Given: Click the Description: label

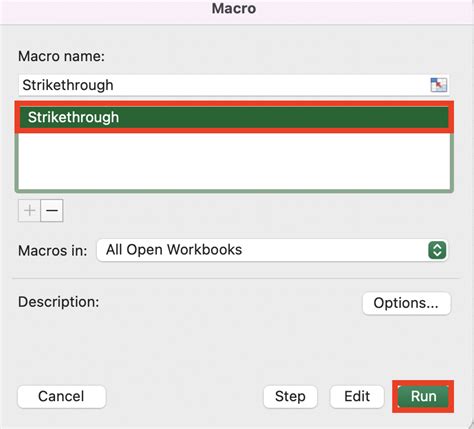Looking at the screenshot, I should (59, 302).
